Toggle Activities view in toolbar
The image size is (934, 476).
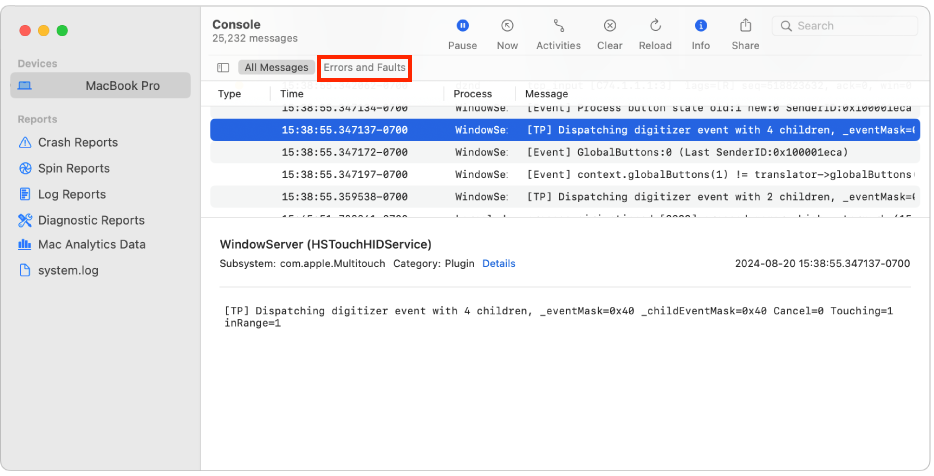pos(558,34)
